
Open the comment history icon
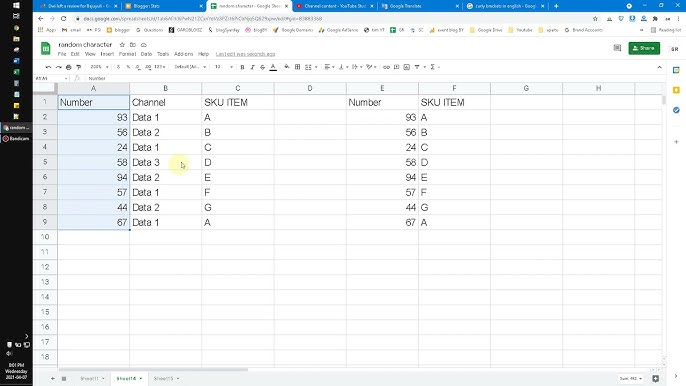617,48
